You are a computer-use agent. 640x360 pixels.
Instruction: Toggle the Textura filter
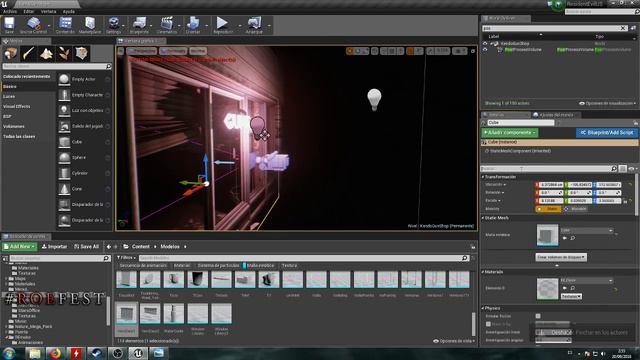289,265
